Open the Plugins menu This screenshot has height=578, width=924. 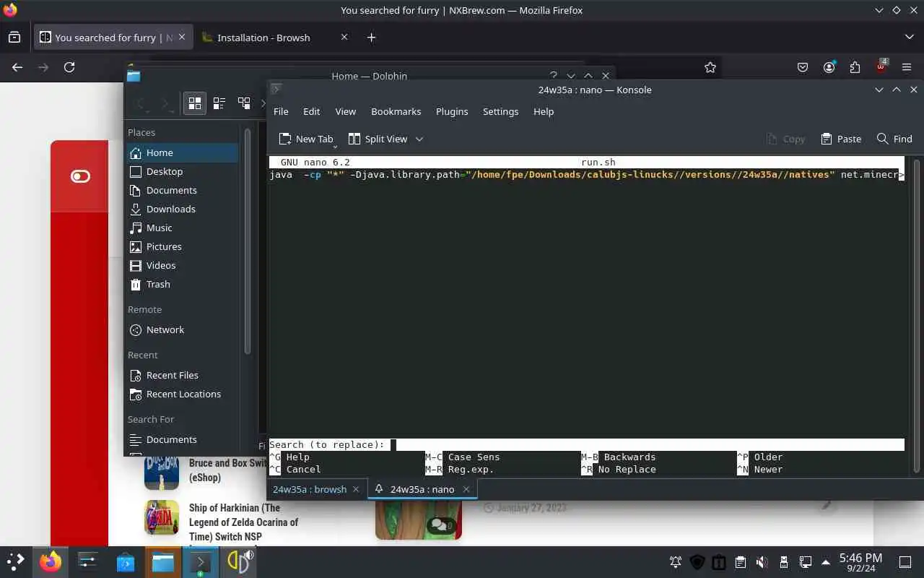point(452,111)
